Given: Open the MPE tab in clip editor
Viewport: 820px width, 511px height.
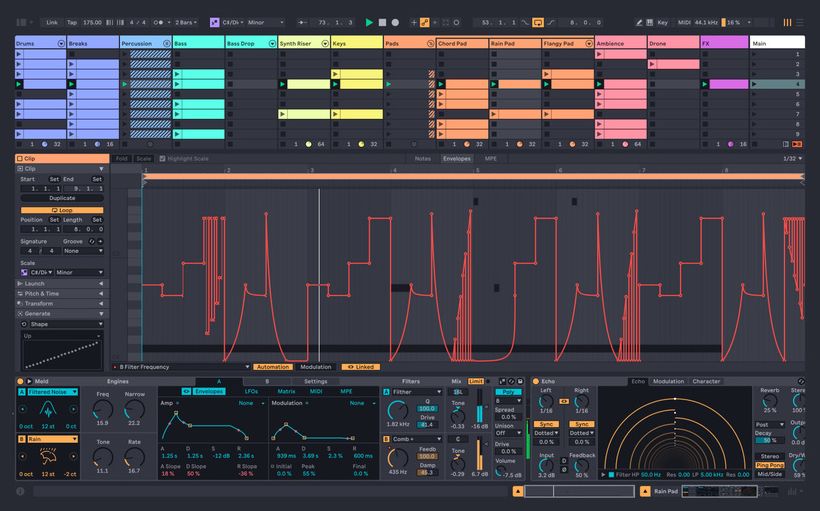Looking at the screenshot, I should click(490, 158).
